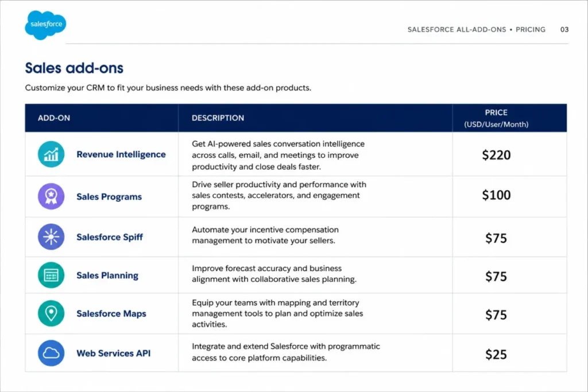588x392 pixels.
Task: Click the Sales Programs ribbon badge icon
Action: (51, 196)
